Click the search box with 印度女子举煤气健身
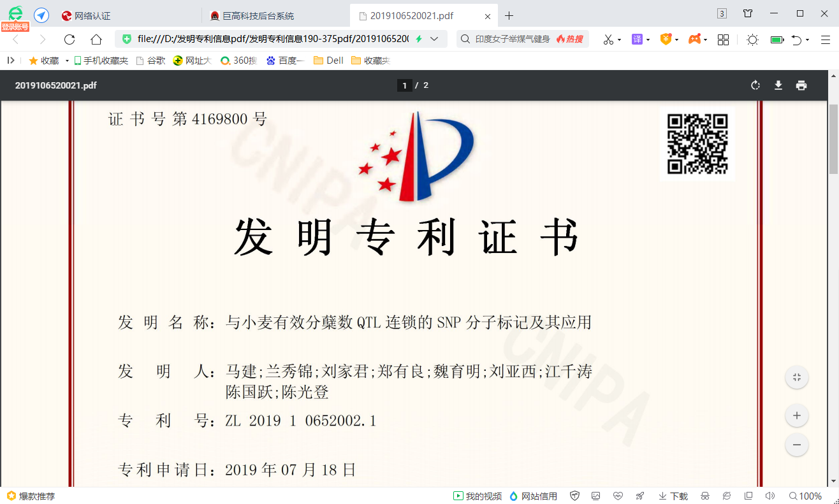The image size is (839, 504). click(x=512, y=39)
